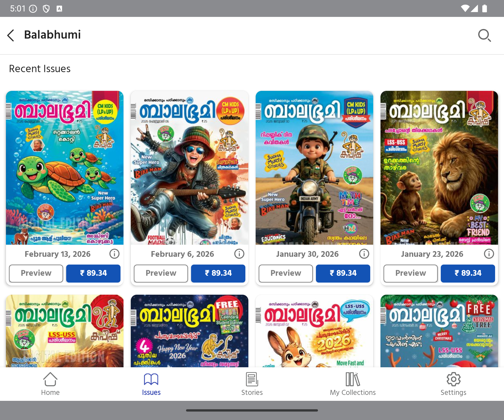Show info for January 30, 2026 issue
The width and height of the screenshot is (504, 420).
click(x=364, y=254)
